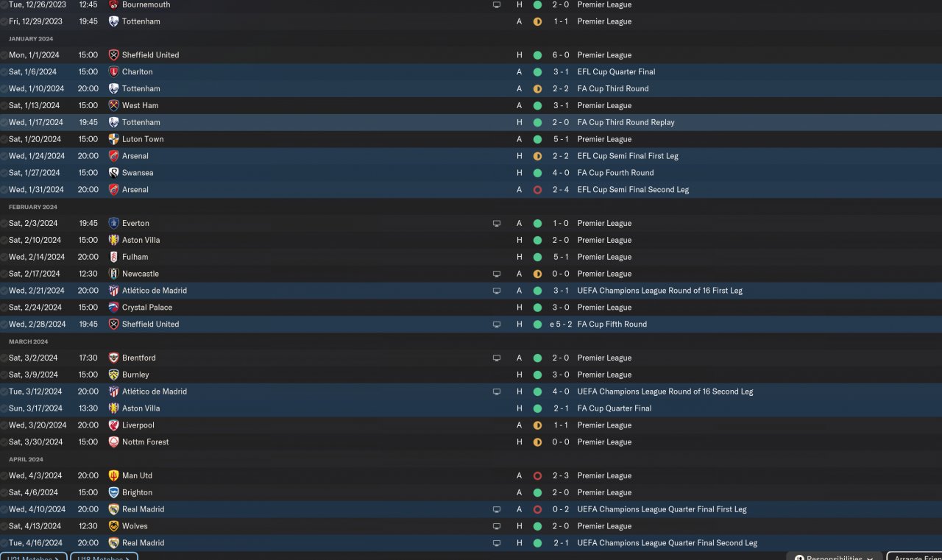
Task: Click the Luton Town club badge
Action: tap(113, 139)
